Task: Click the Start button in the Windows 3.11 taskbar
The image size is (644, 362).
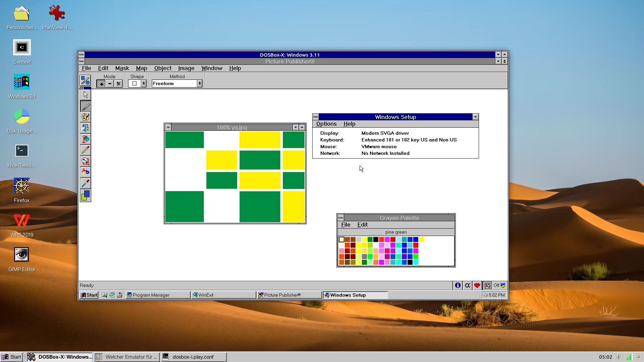Action: (x=89, y=295)
